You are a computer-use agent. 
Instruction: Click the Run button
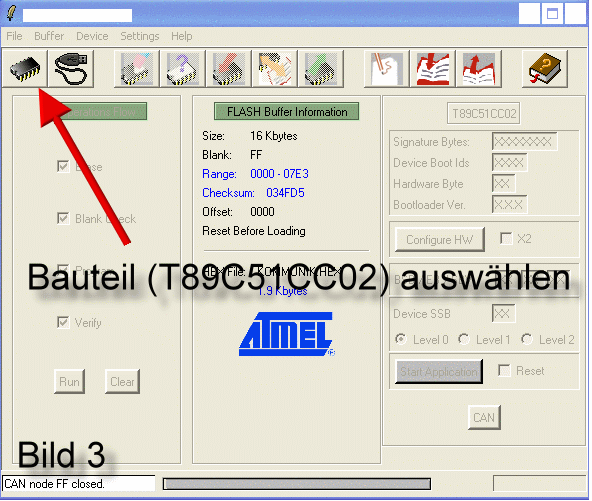coord(69,382)
